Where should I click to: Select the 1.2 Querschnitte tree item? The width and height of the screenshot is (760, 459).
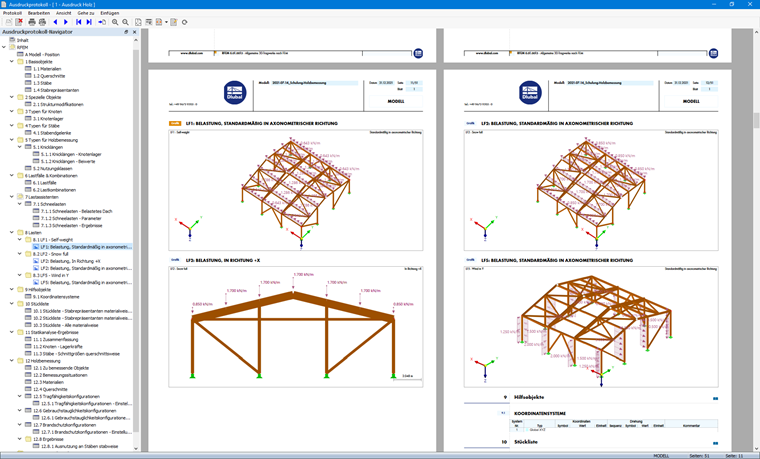[x=49, y=76]
